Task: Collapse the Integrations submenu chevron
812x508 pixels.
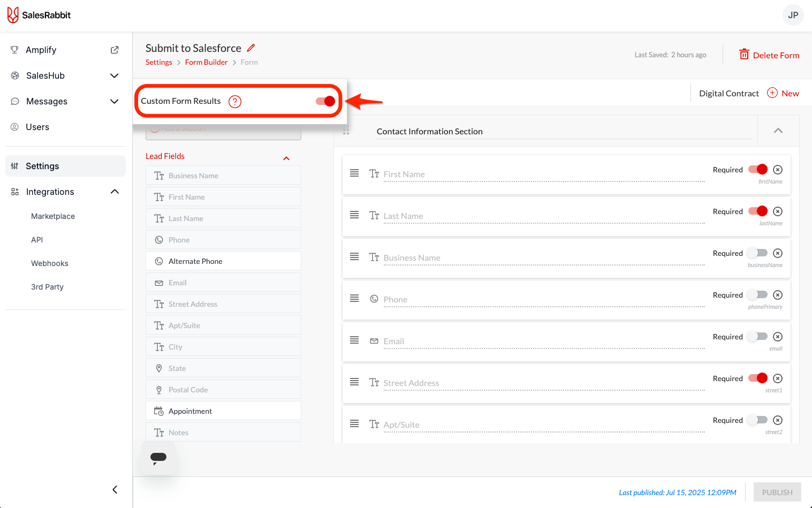Action: 115,192
